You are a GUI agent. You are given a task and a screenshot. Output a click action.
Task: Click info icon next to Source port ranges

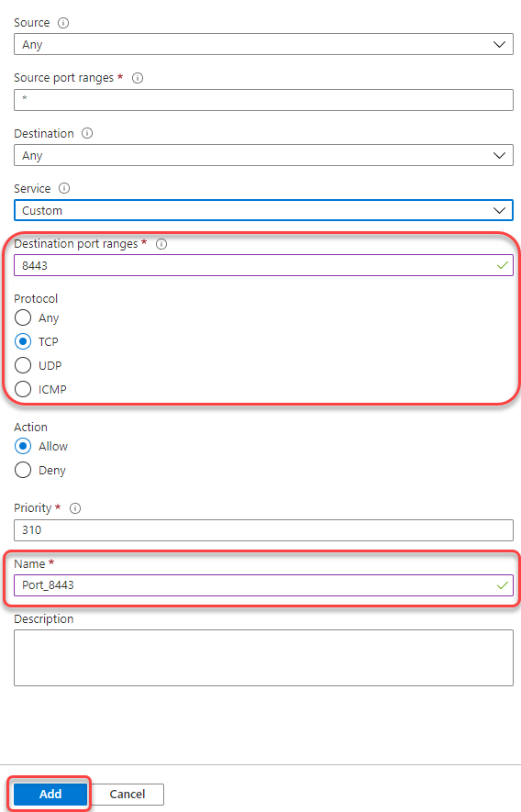point(138,78)
